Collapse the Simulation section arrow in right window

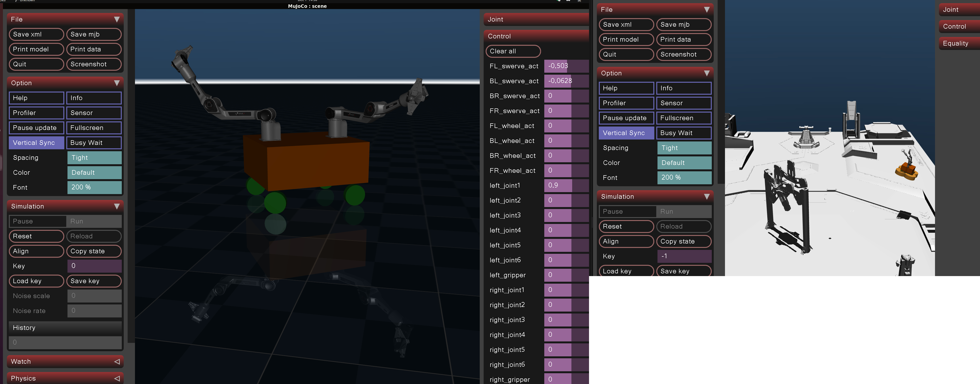707,197
